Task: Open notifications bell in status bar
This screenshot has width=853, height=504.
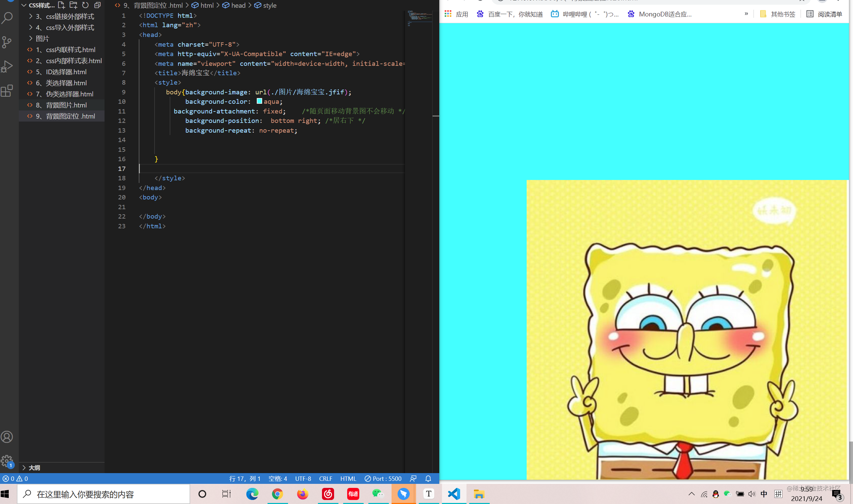Action: click(428, 478)
